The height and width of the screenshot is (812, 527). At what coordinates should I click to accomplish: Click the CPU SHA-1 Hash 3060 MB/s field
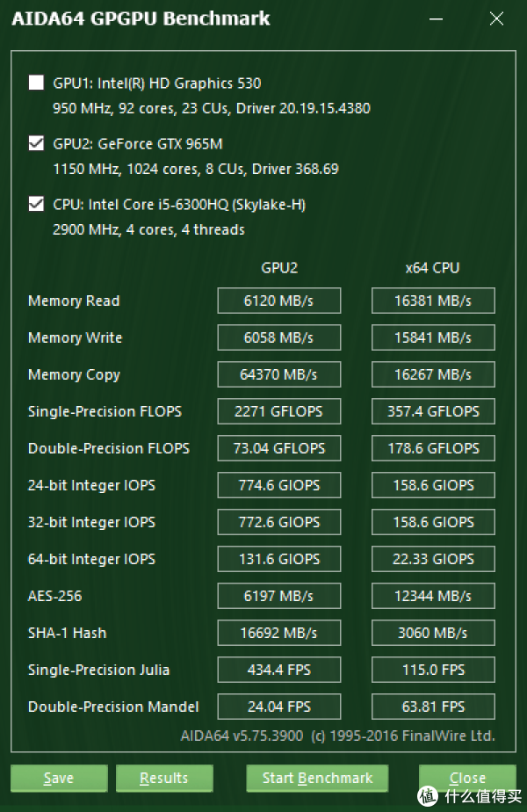coord(433,633)
